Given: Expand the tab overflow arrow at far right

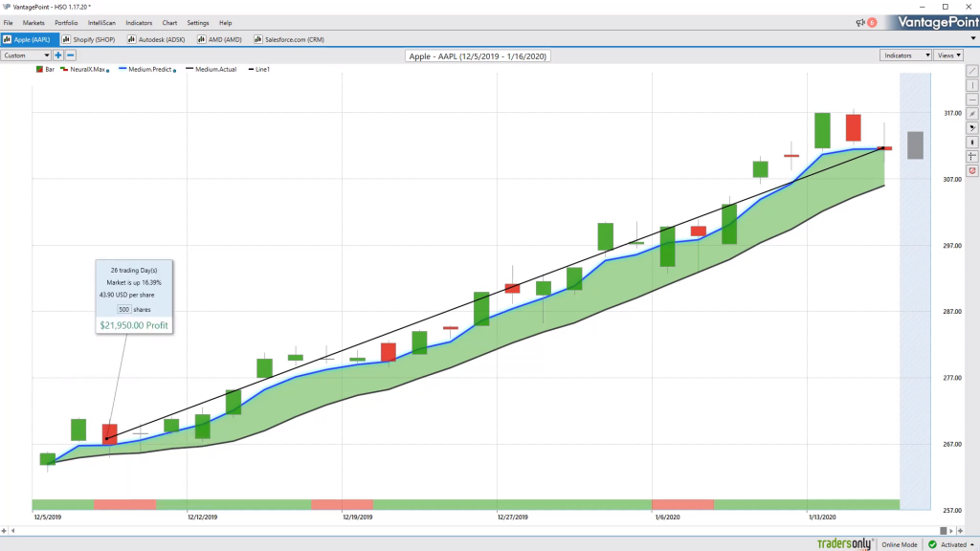Looking at the screenshot, I should [973, 38].
